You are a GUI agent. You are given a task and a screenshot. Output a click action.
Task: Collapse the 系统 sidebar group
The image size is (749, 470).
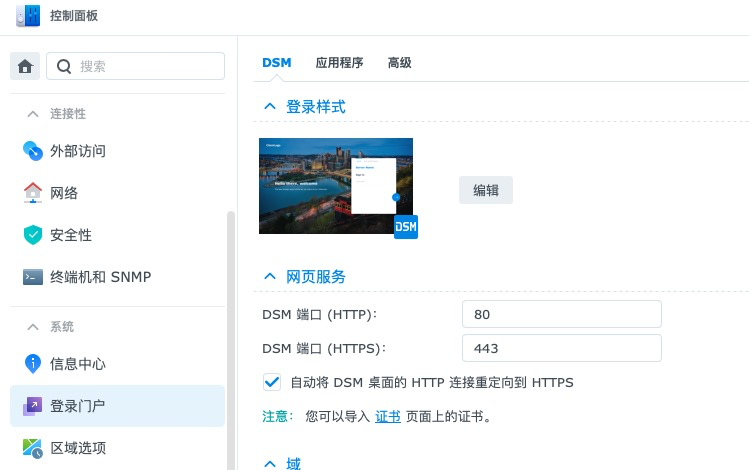33,327
